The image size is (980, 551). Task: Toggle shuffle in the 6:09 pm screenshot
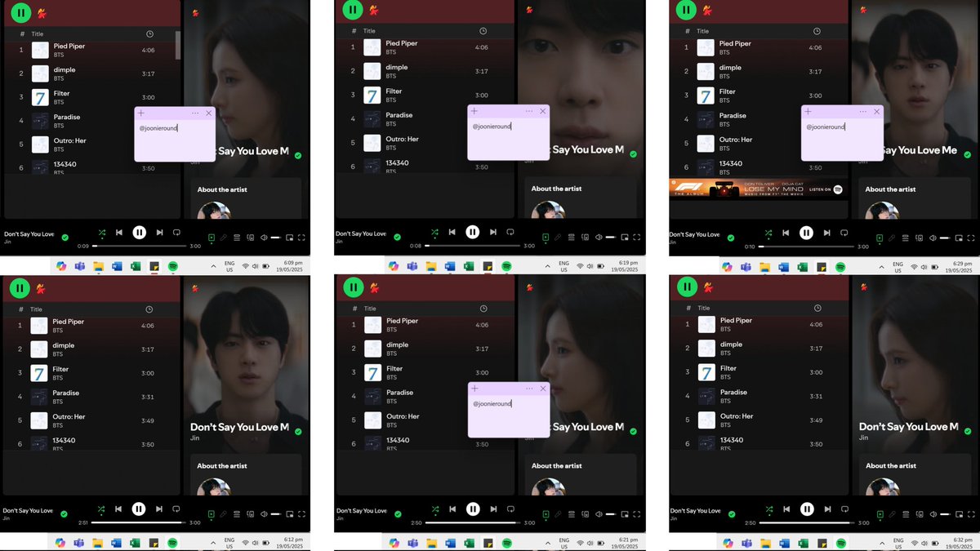click(101, 233)
